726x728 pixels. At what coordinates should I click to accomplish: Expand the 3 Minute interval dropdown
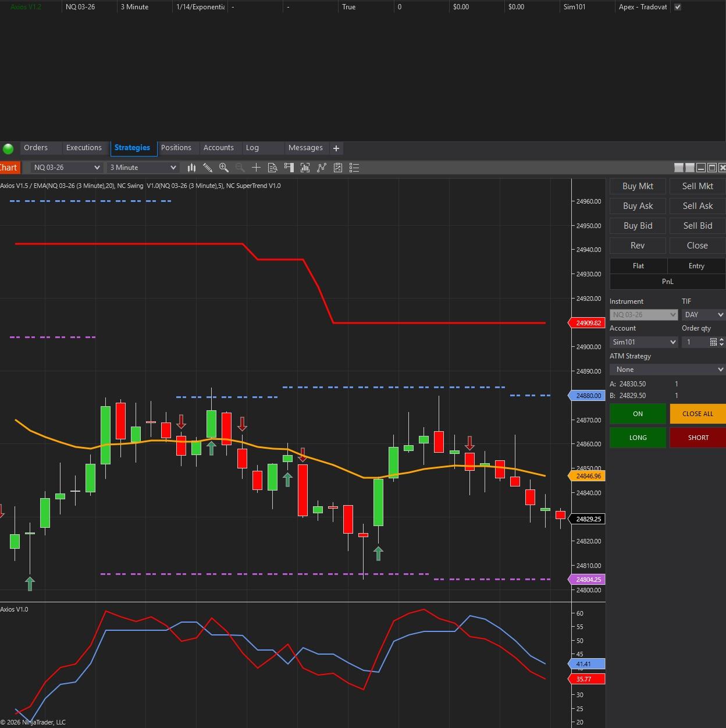click(x=143, y=168)
